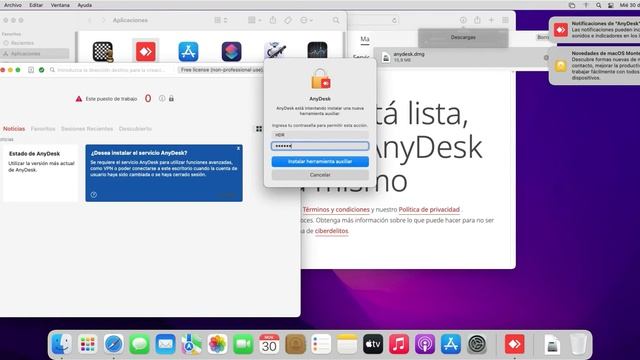Click the Safari tab overview icon
The height and width of the screenshot is (360, 640).
click(505, 20)
